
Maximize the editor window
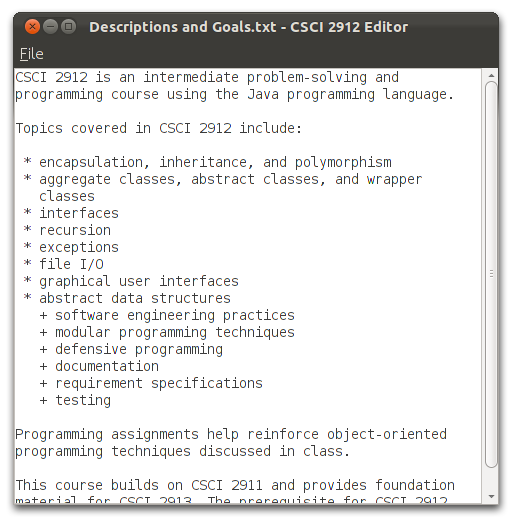click(69, 27)
